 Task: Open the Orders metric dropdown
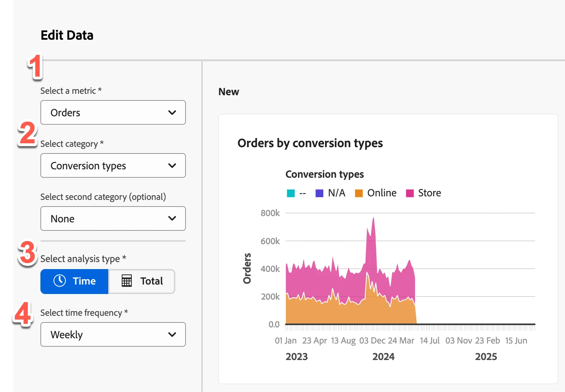113,112
